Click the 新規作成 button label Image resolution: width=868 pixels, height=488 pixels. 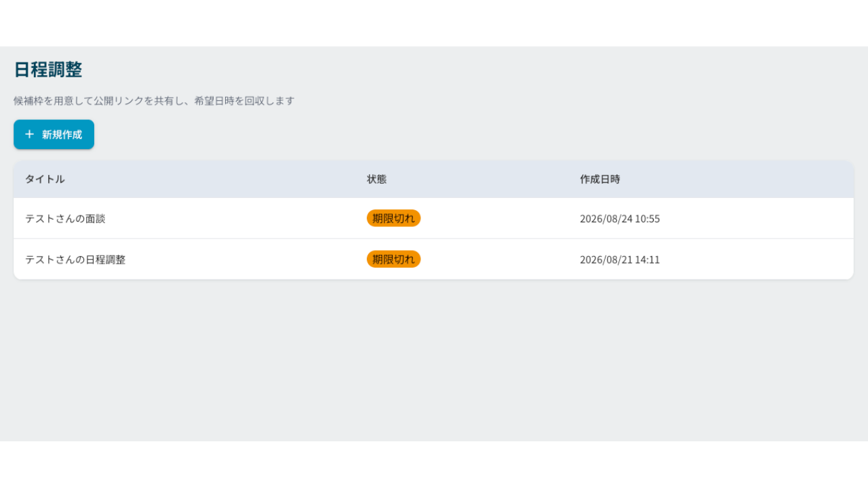click(62, 134)
